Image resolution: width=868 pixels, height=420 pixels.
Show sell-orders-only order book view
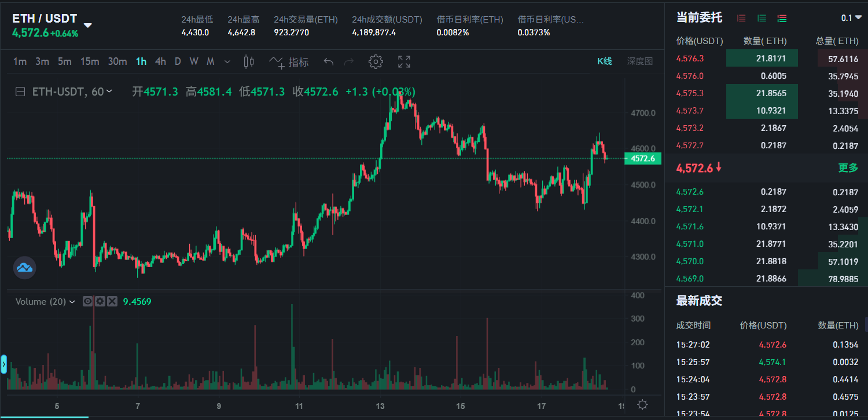point(741,19)
